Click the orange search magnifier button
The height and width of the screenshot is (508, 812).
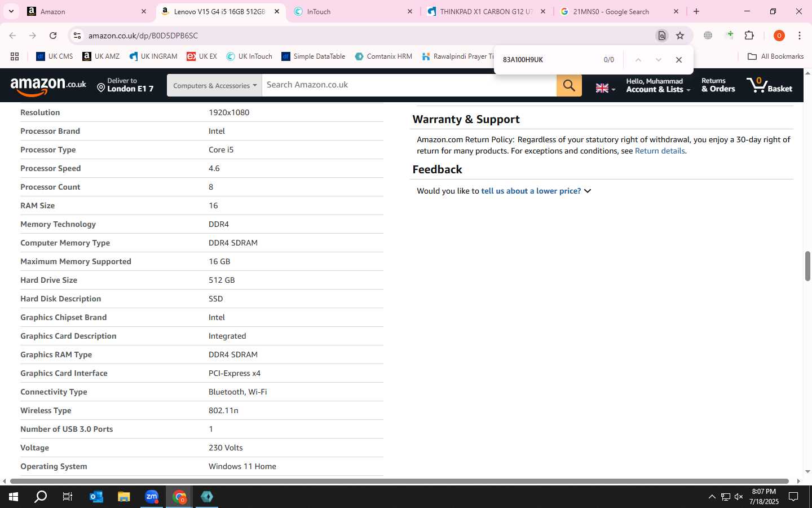[569, 85]
